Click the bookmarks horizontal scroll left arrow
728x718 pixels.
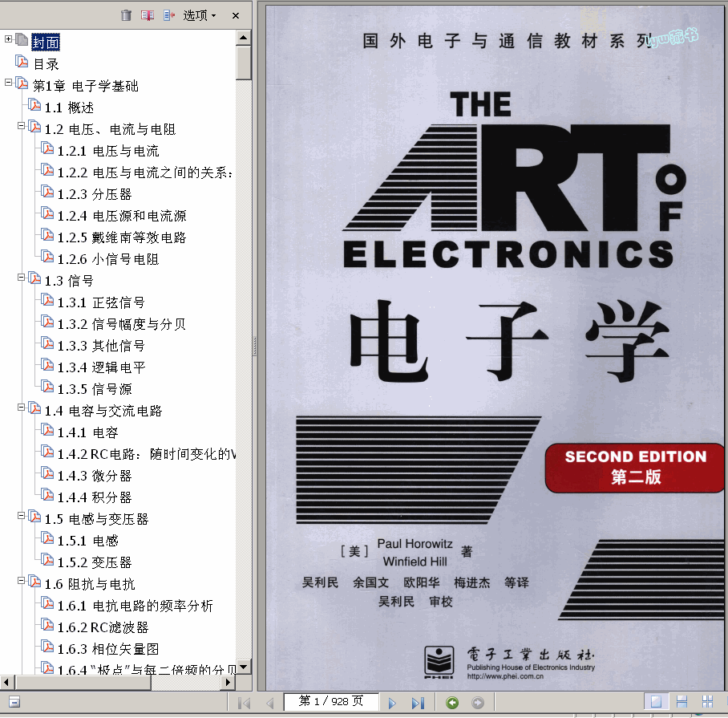(x=7, y=682)
